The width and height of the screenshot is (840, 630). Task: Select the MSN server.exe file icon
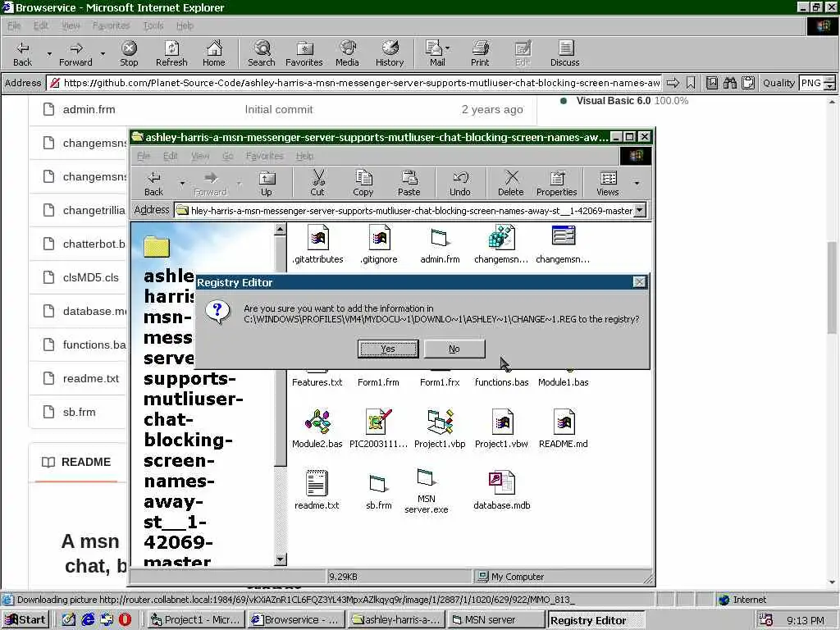(x=427, y=491)
